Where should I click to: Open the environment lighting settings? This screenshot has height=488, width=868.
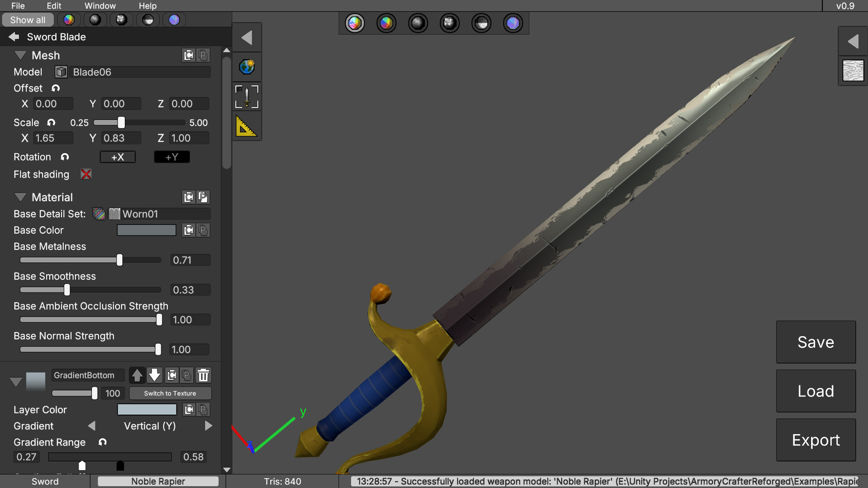coord(247,67)
